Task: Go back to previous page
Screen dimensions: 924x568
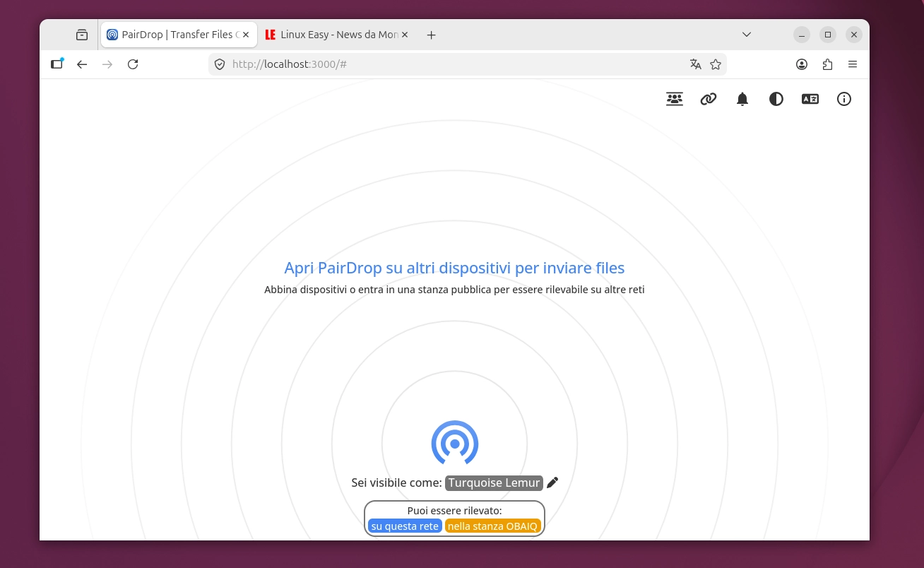Action: click(82, 64)
